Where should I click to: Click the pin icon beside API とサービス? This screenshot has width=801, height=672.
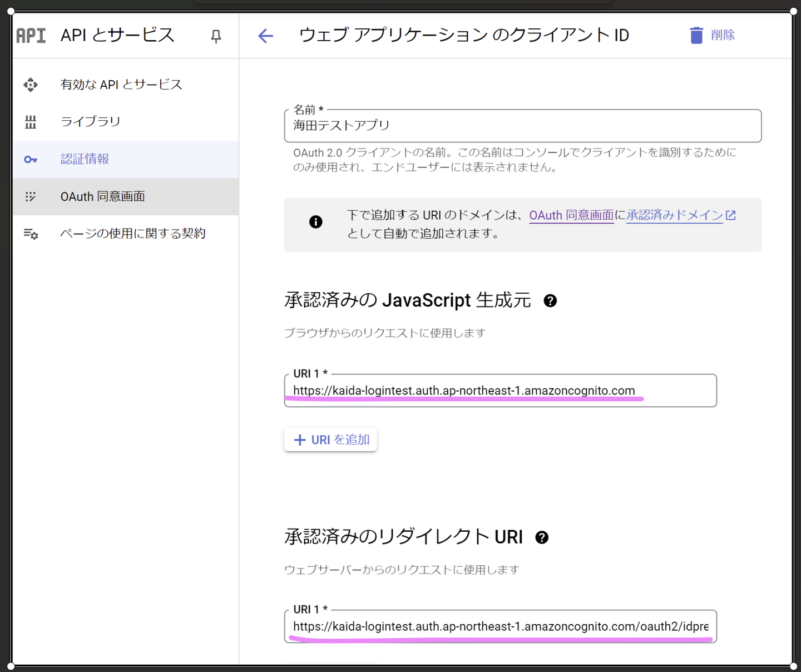[x=216, y=37]
